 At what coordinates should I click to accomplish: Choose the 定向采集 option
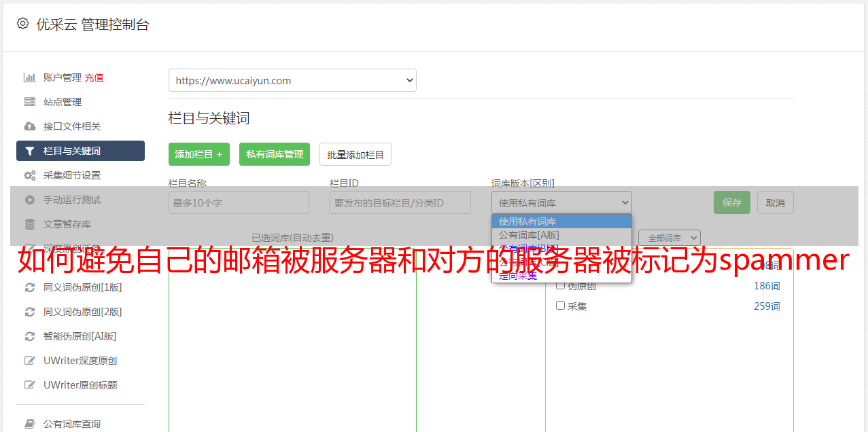pyautogui.click(x=561, y=276)
